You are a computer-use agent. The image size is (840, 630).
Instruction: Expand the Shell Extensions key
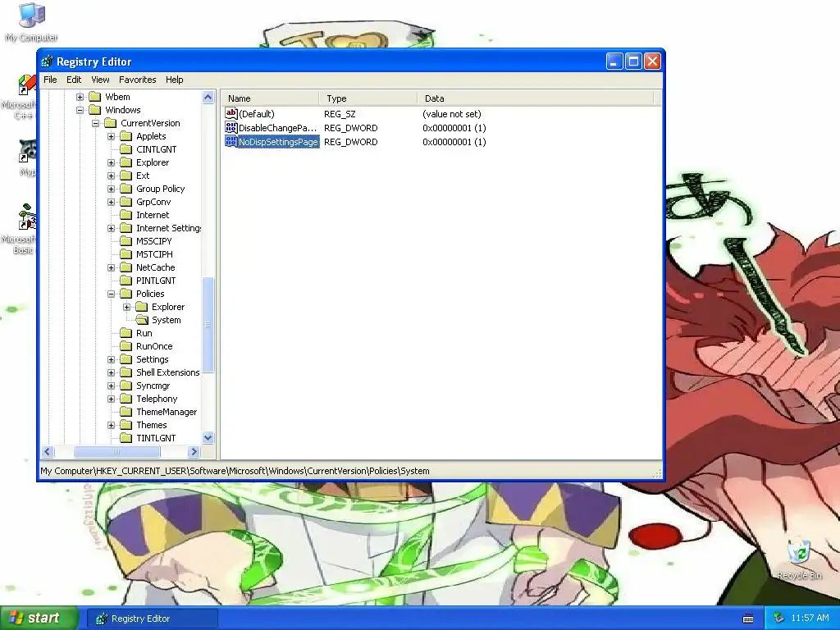tap(111, 372)
